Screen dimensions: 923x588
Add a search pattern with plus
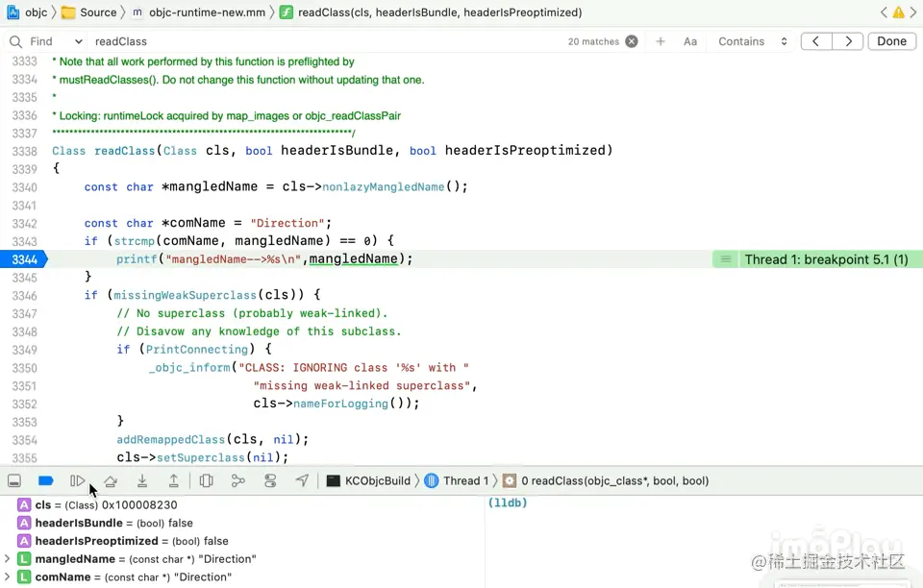[661, 41]
